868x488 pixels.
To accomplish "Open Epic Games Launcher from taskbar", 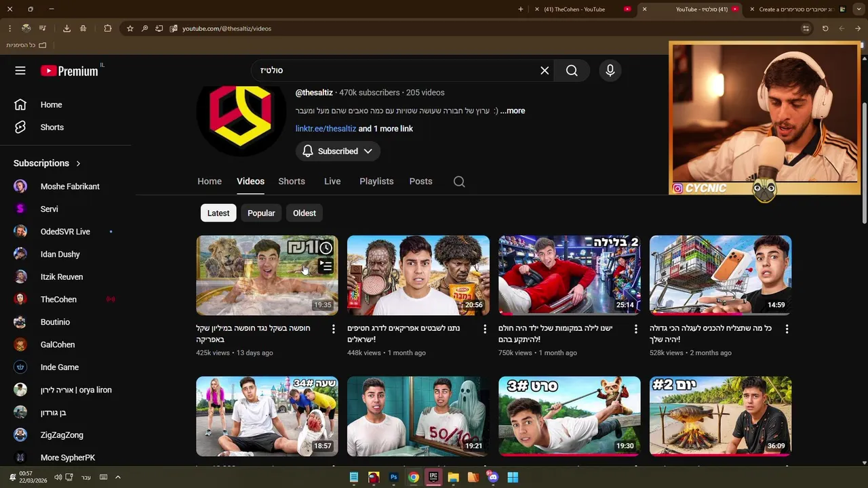I will [433, 477].
